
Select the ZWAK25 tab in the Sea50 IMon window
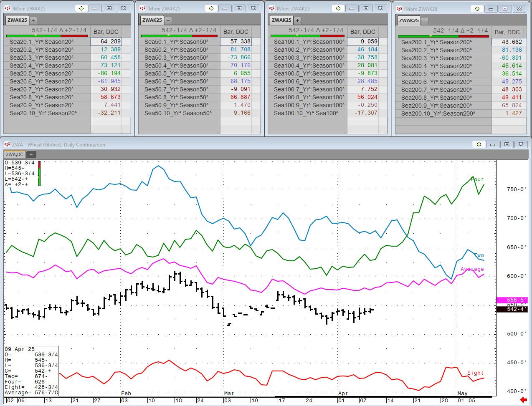(152, 20)
